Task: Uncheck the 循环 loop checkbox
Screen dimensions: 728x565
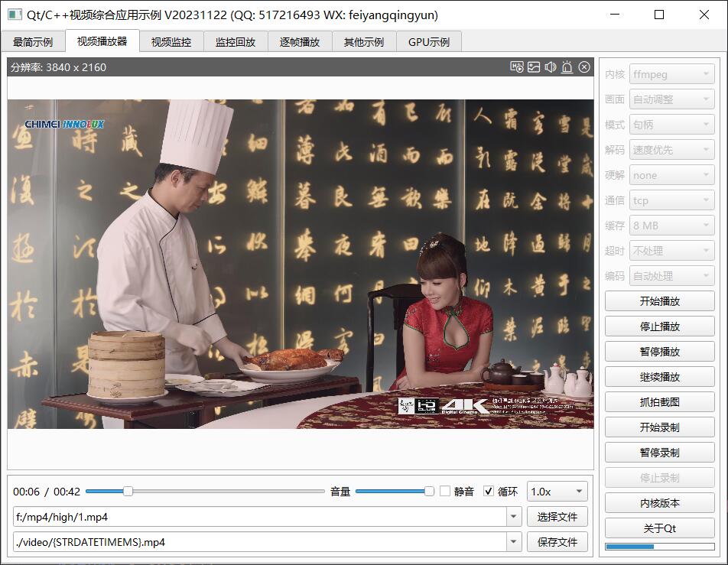Action: (489, 492)
